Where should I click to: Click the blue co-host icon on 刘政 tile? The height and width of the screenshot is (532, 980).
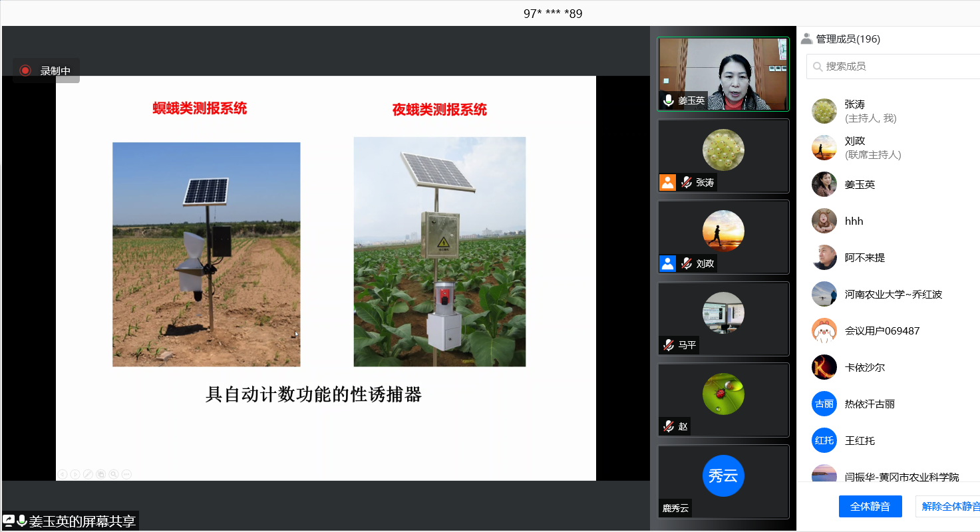point(667,263)
